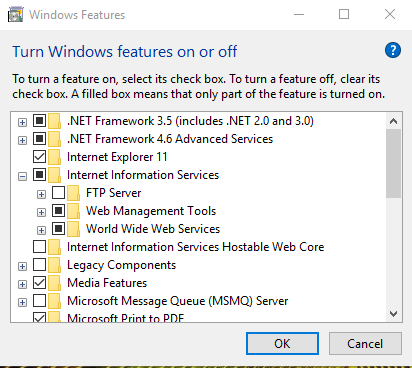
Task: Select the Legacy Components label
Action: [121, 265]
